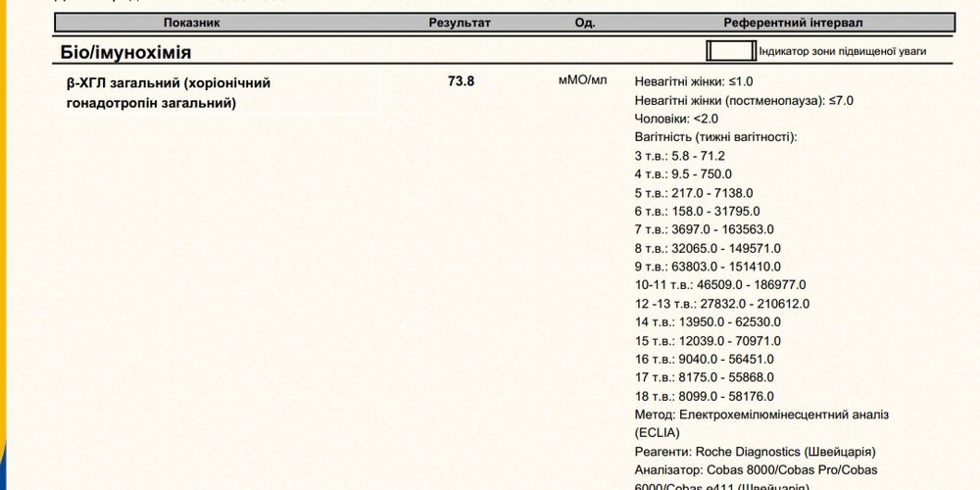Viewport: 980px width, 490px height.
Task: Click the attention zone indicator box
Action: tap(730, 51)
